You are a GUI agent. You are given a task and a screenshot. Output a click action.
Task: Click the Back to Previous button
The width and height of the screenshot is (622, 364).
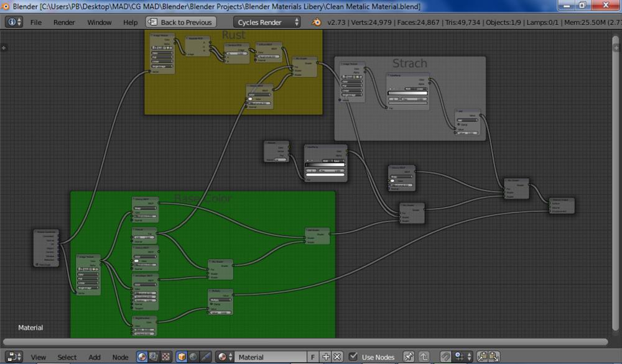click(180, 22)
